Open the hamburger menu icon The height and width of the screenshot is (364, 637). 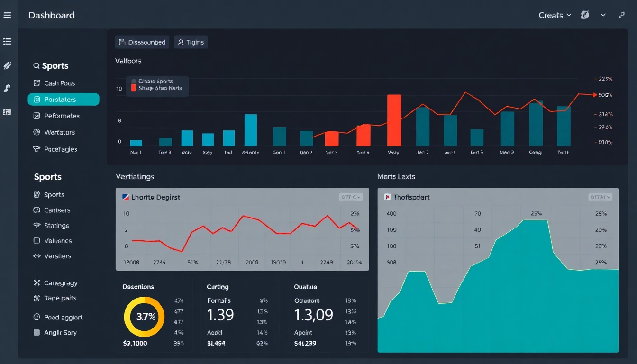tap(7, 15)
